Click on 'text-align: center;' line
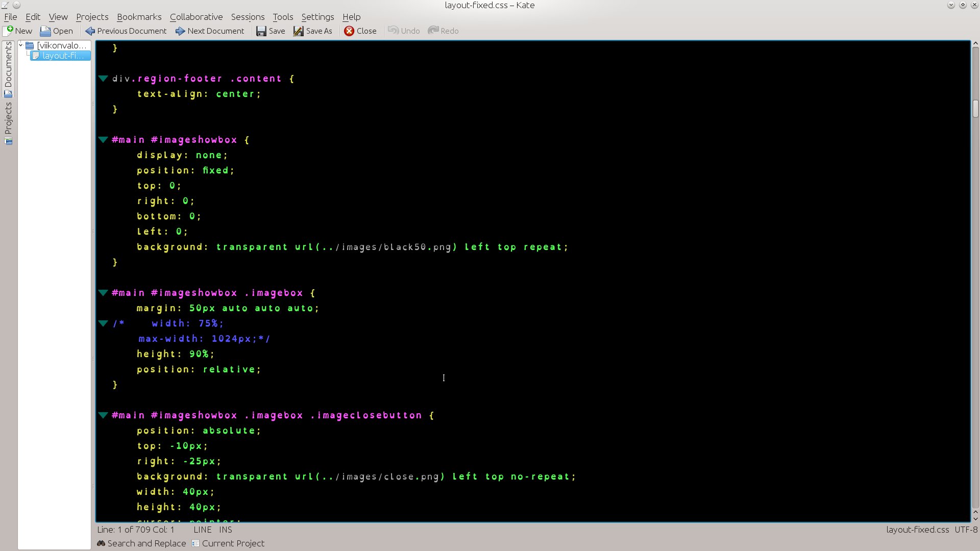The height and width of the screenshot is (551, 980). click(199, 94)
